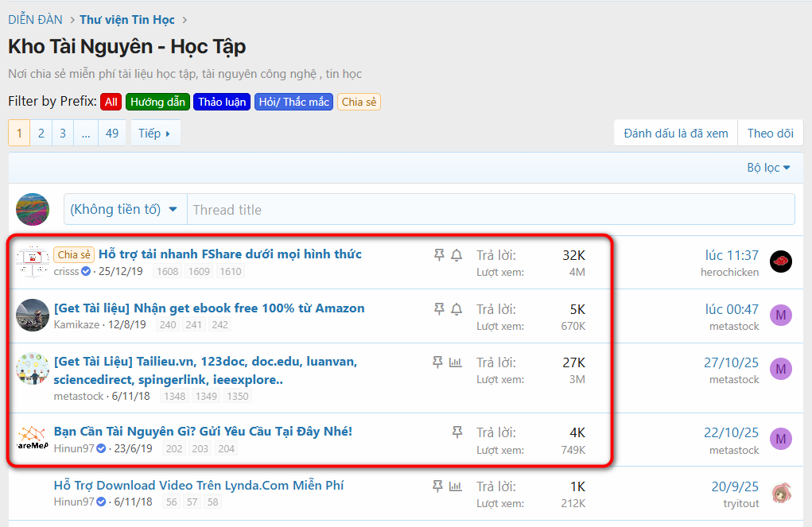Viewport: 812px width, 527px height.
Task: Jump to page 242 of Amazon thread
Action: (220, 324)
